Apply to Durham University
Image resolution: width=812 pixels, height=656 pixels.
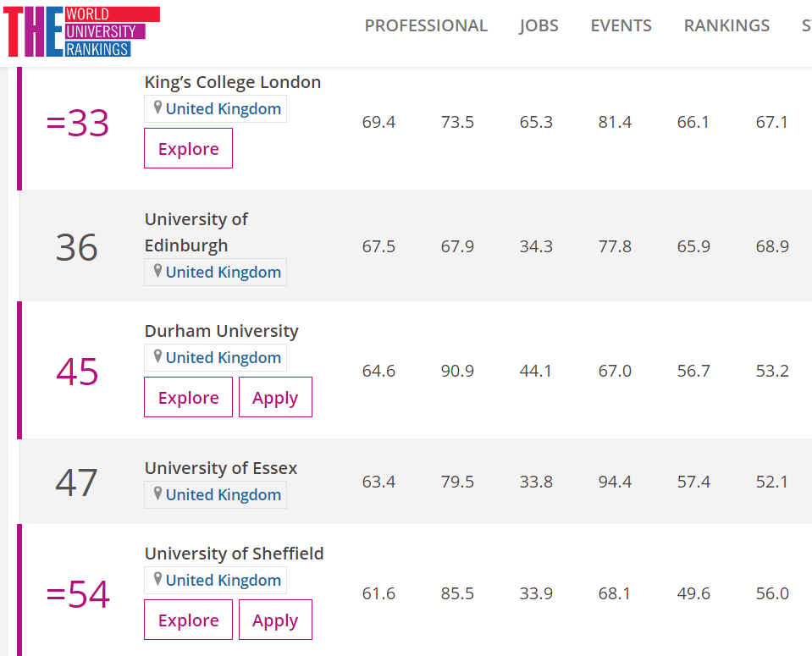[x=275, y=398]
